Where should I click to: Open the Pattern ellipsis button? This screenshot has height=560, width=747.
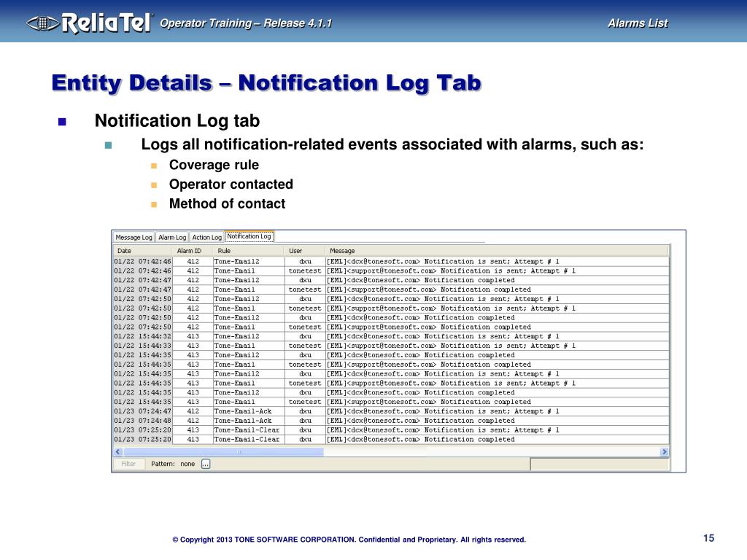[205, 464]
